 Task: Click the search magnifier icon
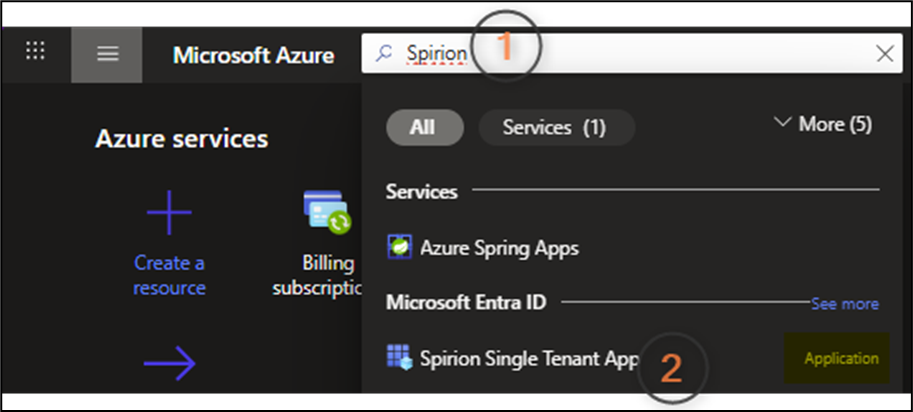(x=384, y=54)
